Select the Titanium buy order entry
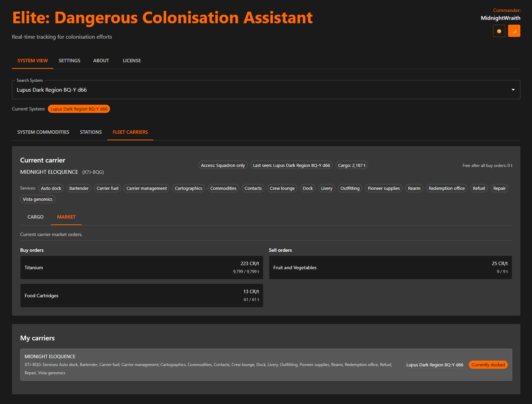The width and height of the screenshot is (532, 404). (x=141, y=268)
